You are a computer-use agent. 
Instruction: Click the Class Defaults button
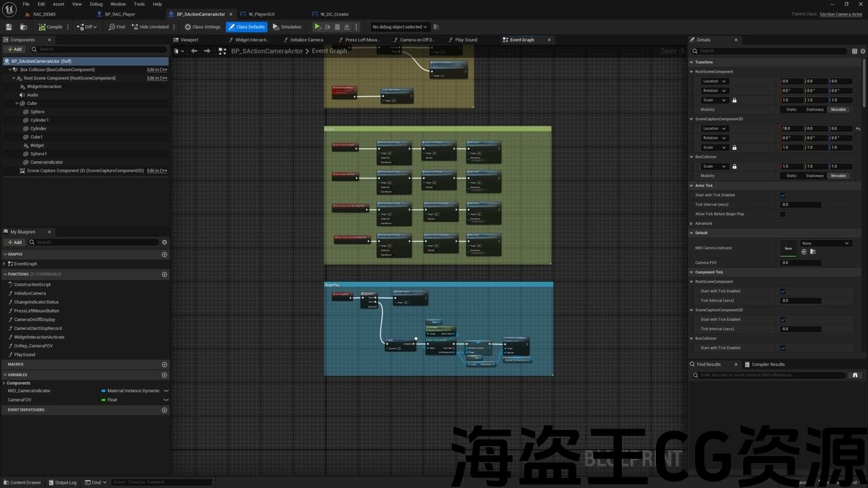pyautogui.click(x=247, y=27)
